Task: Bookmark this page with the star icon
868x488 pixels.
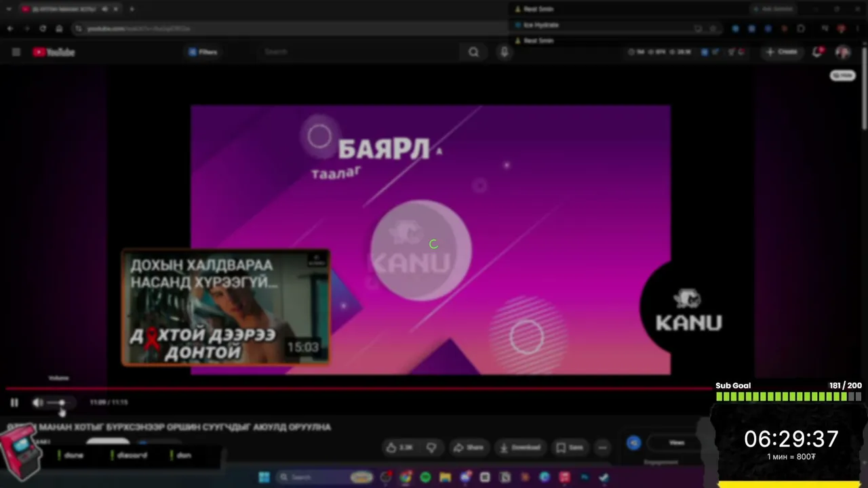Action: tap(713, 28)
